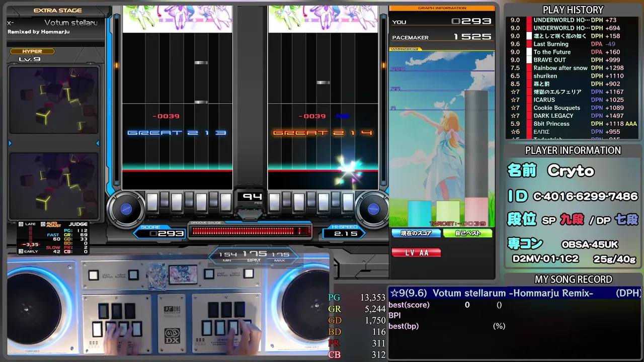
Task: Click the 現在のスコア button
Action: click(x=416, y=233)
